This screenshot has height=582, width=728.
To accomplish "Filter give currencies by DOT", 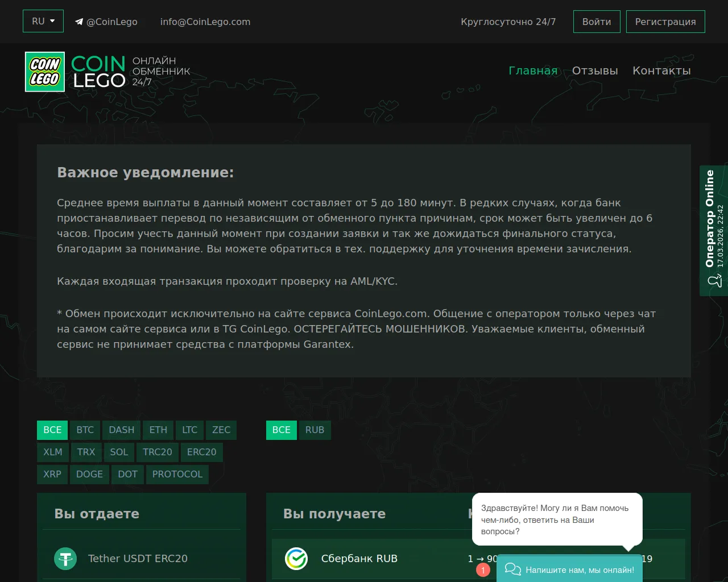I will click(x=128, y=475).
